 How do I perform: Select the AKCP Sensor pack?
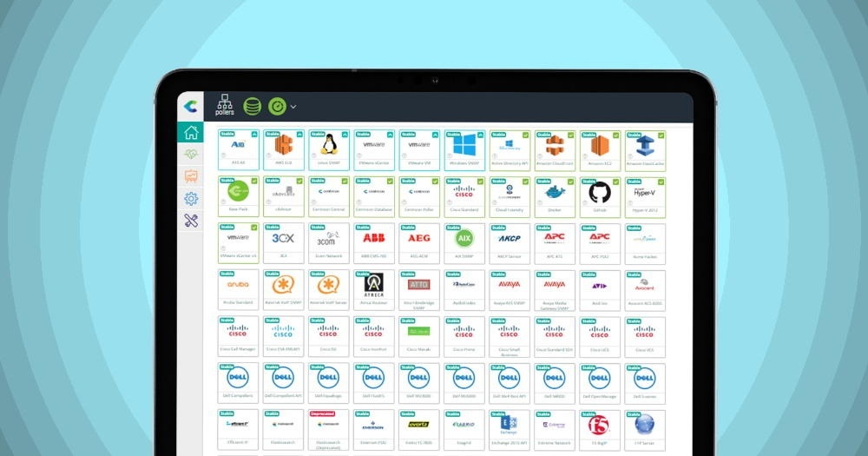coord(510,244)
